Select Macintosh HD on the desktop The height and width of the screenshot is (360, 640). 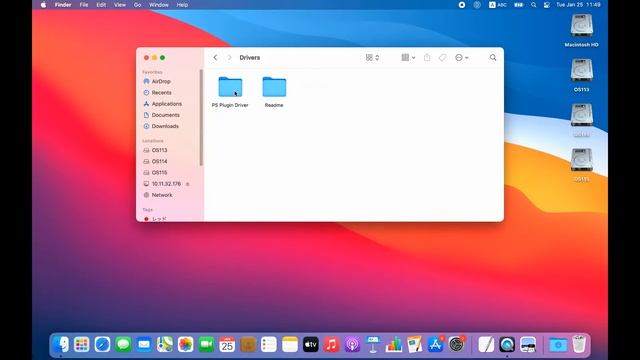582,31
